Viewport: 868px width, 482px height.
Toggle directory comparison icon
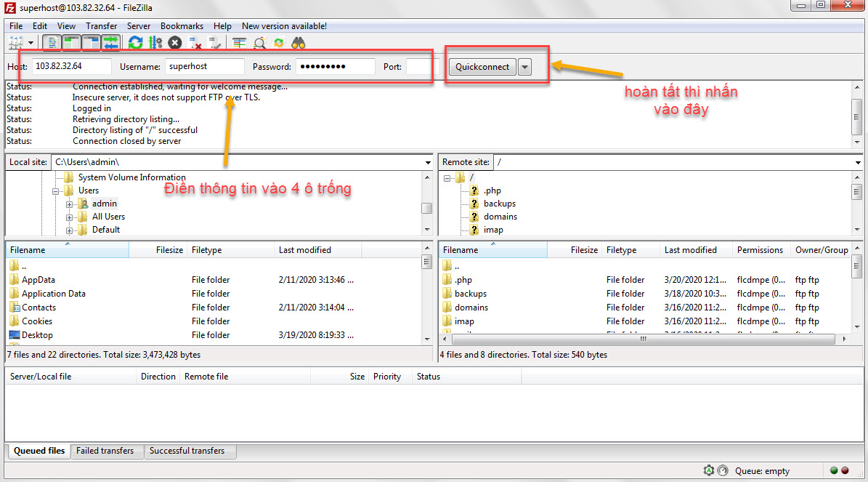pyautogui.click(x=259, y=43)
